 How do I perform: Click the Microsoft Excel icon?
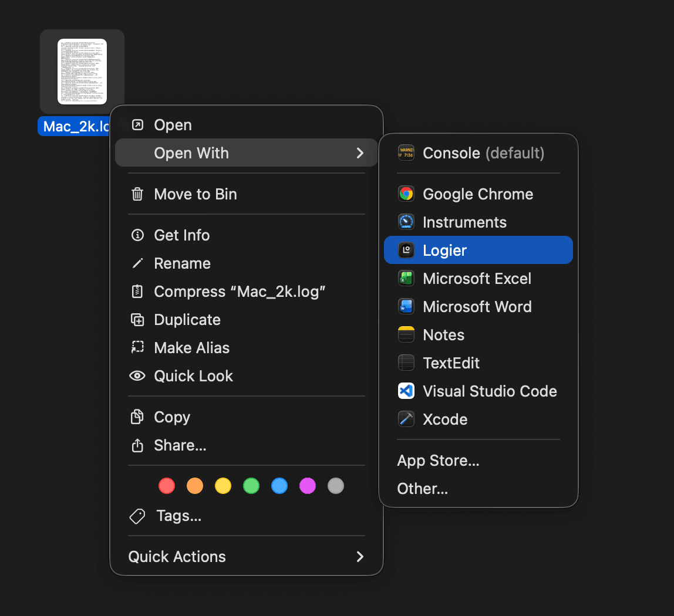point(406,278)
